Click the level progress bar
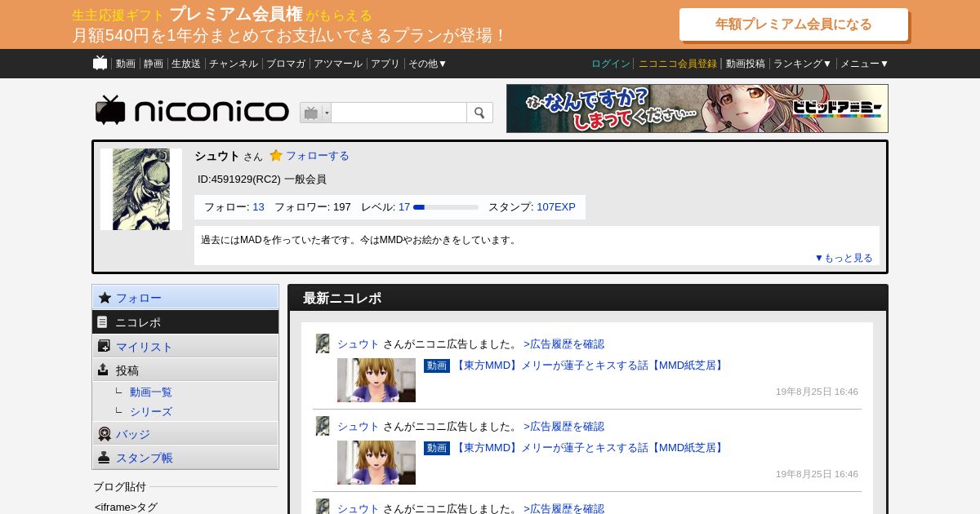Screen dimensions: 980x514 tap(446, 207)
